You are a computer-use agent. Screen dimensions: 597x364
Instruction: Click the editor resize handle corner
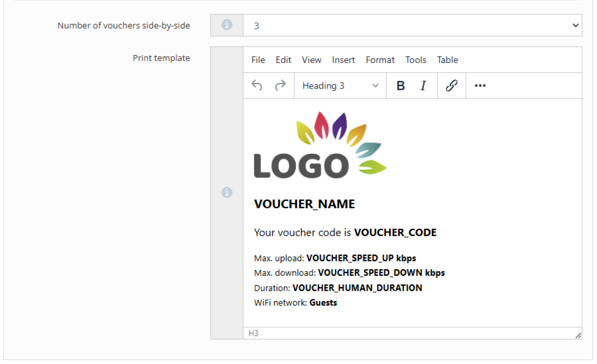(x=578, y=335)
